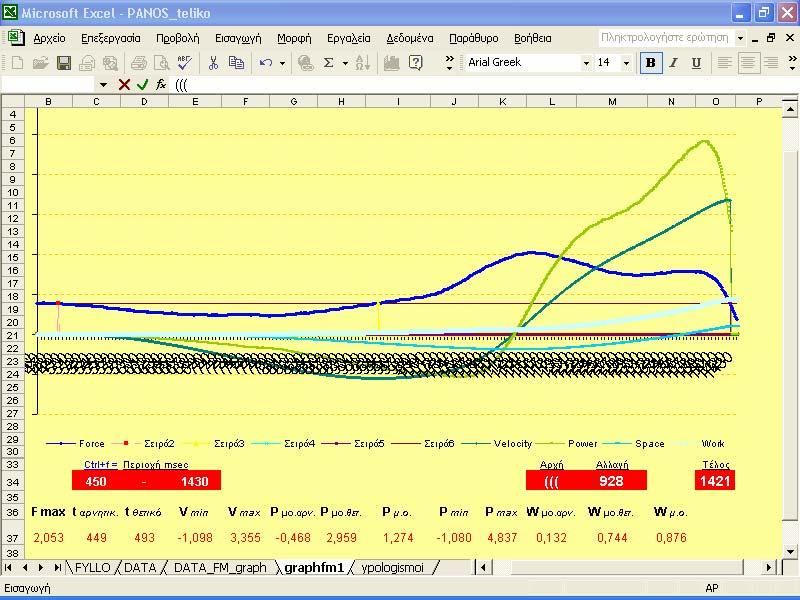The width and height of the screenshot is (800, 600).
Task: Click the Sort Ascending icon
Action: 362,63
